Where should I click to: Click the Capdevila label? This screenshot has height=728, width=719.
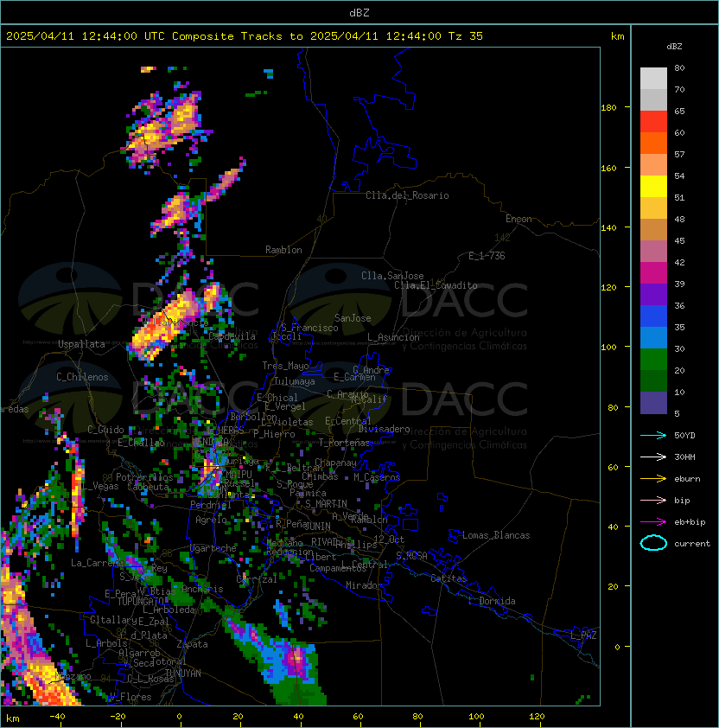pyautogui.click(x=232, y=336)
